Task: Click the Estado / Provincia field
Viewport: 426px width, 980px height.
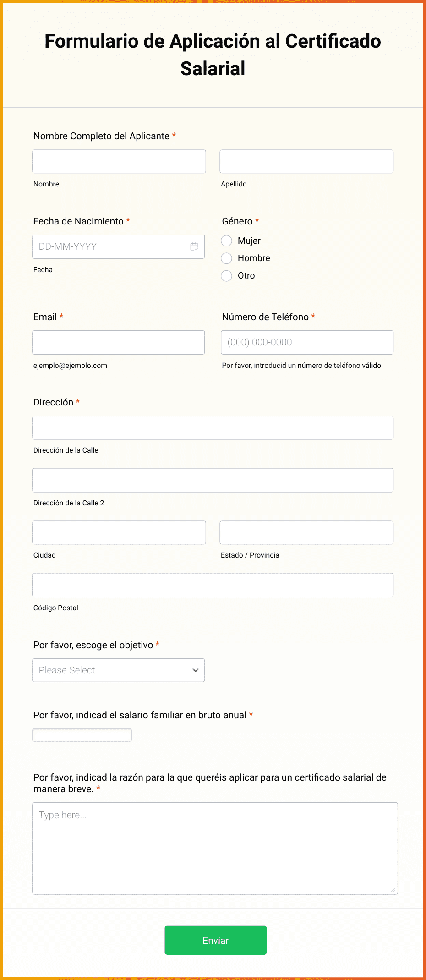Action: [x=306, y=532]
